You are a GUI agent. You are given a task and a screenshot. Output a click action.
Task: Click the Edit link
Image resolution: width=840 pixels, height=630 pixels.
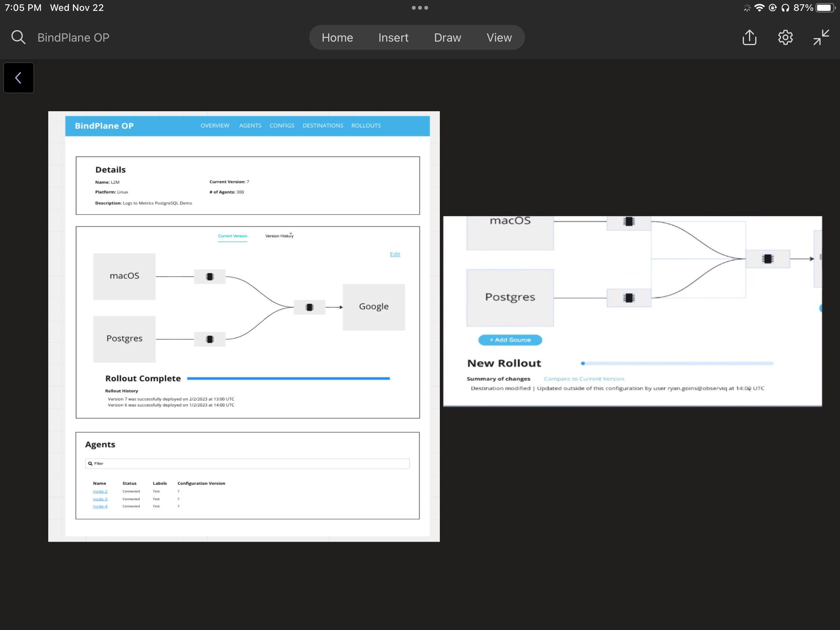395,254
